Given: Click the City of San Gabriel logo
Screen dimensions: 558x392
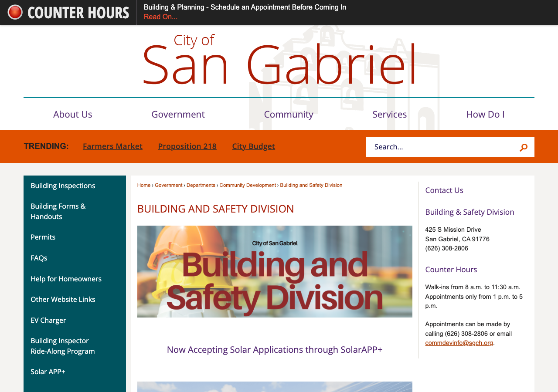Looking at the screenshot, I should (x=279, y=61).
